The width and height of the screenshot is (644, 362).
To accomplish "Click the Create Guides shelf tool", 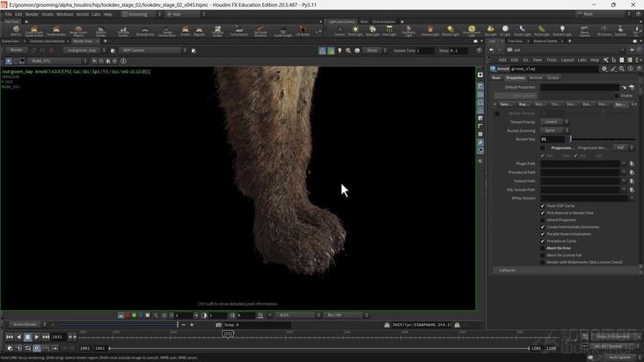I will pyautogui.click(x=55, y=31).
